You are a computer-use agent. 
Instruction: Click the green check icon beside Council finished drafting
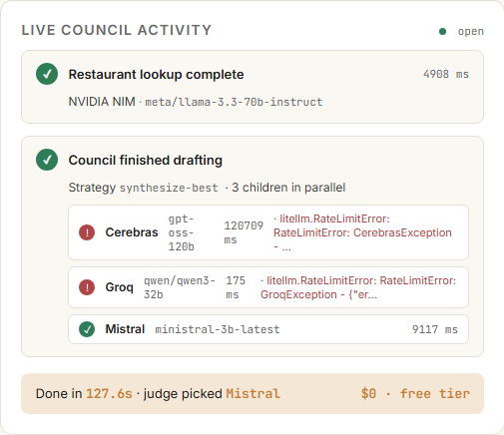pos(47,160)
